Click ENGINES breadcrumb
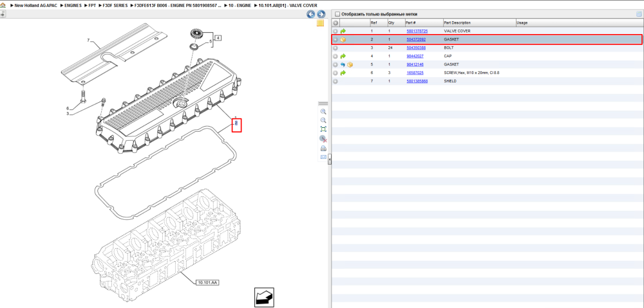 (x=73, y=5)
